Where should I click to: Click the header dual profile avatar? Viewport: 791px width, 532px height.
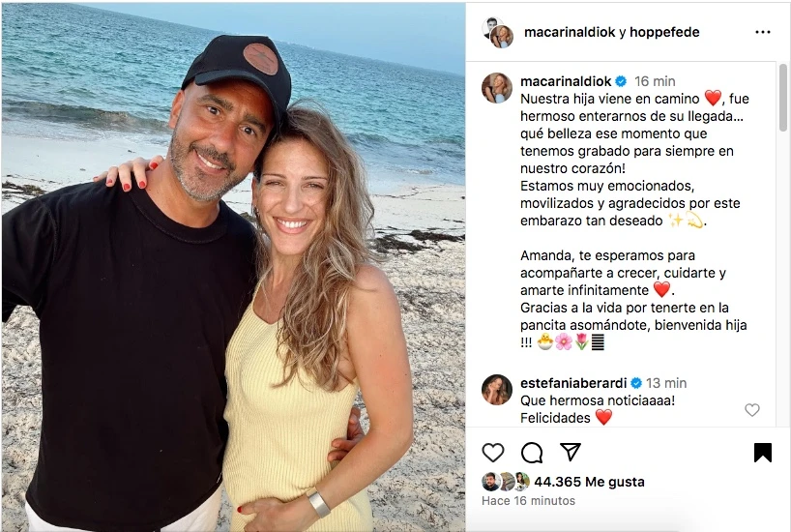coord(497,32)
